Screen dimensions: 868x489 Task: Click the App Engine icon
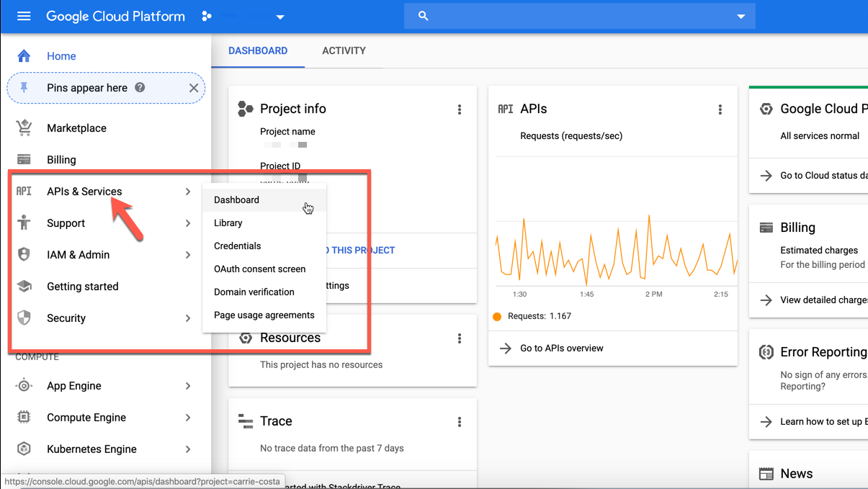tap(24, 385)
